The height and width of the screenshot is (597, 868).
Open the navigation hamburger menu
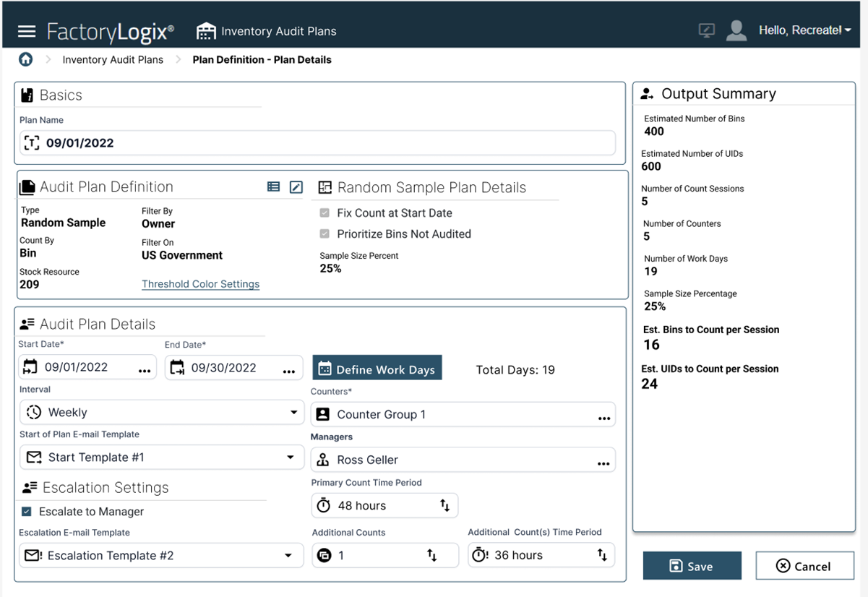click(x=26, y=30)
